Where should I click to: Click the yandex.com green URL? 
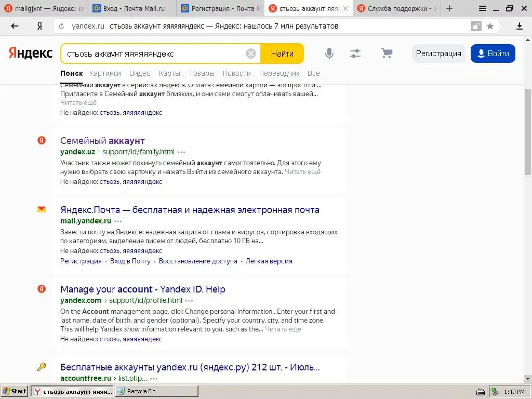(81, 300)
